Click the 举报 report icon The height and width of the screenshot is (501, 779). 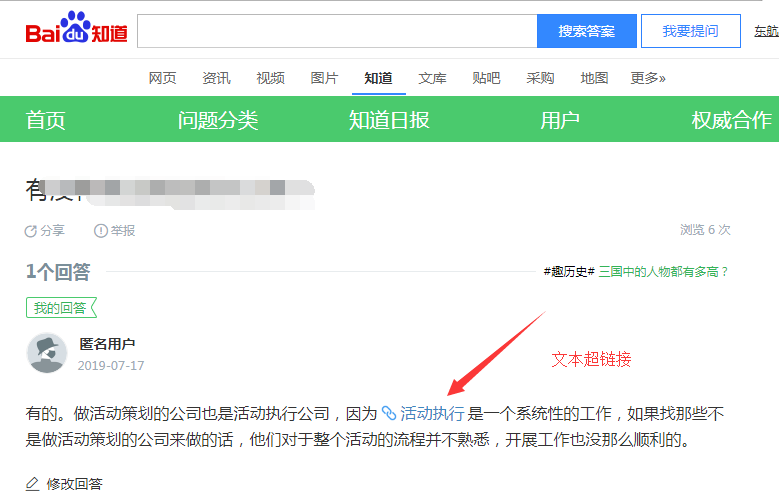click(101, 231)
